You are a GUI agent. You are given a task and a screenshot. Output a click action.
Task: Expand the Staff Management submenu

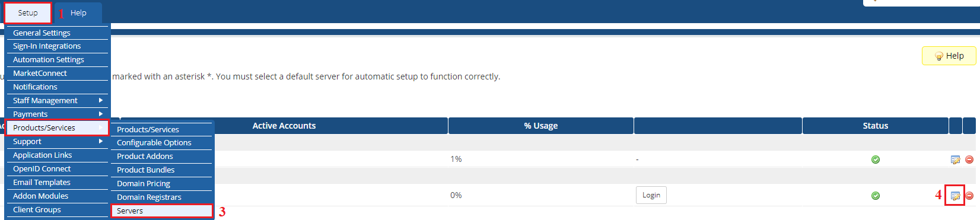pyautogui.click(x=58, y=100)
